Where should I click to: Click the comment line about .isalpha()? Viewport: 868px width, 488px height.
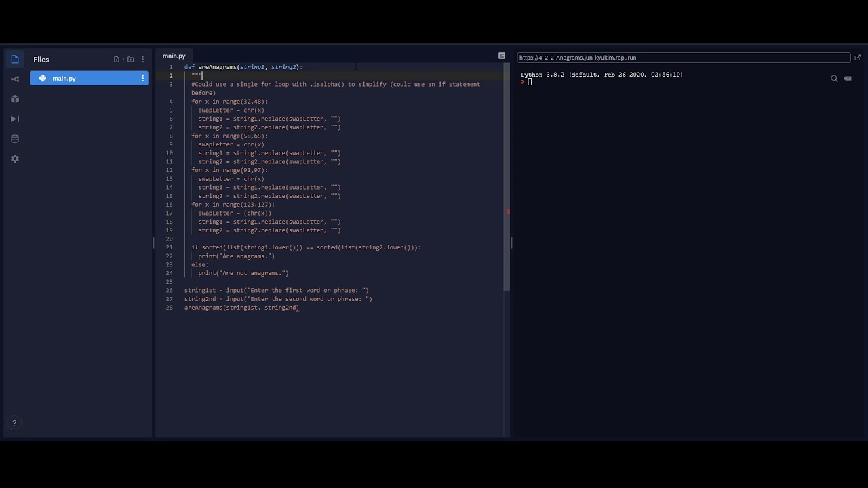click(x=336, y=89)
